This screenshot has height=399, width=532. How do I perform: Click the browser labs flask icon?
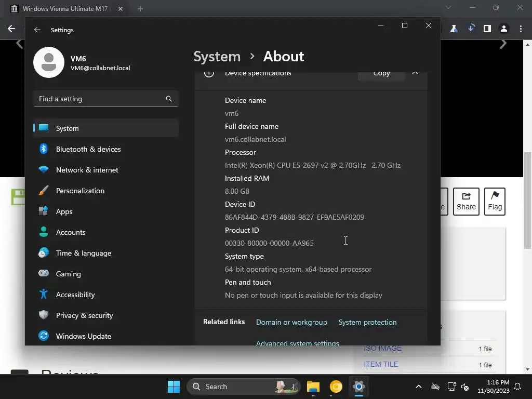[454, 29]
